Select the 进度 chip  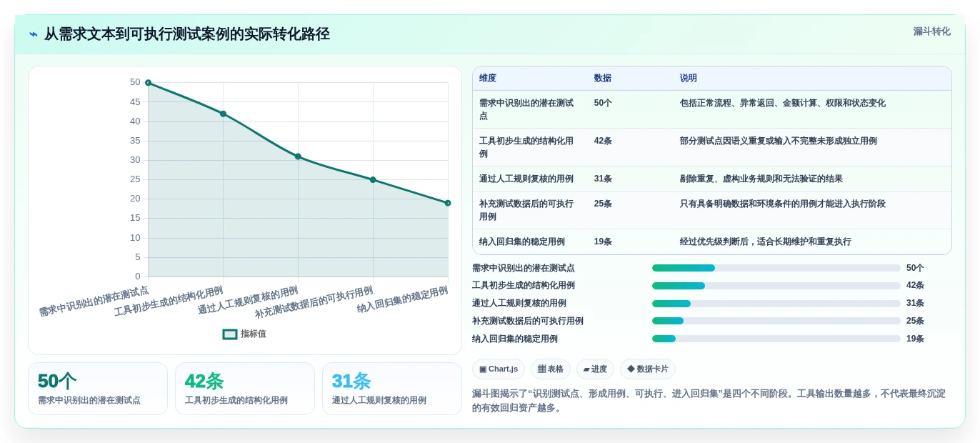click(x=595, y=369)
